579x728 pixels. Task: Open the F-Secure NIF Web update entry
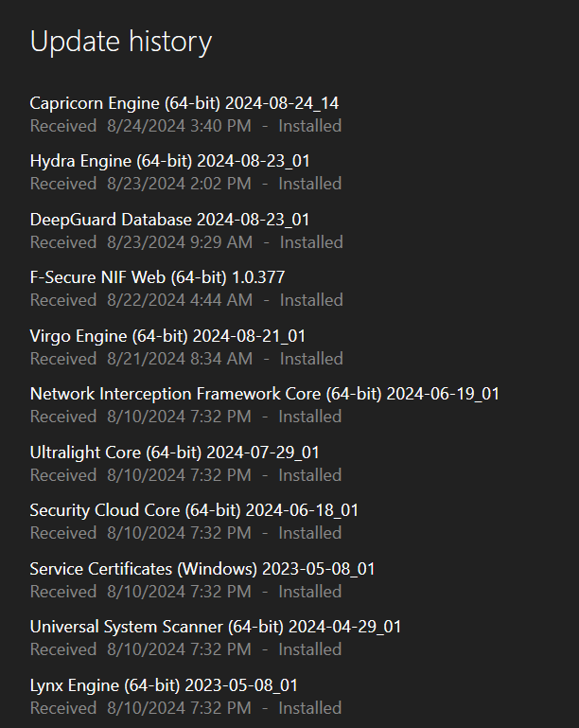click(x=157, y=277)
